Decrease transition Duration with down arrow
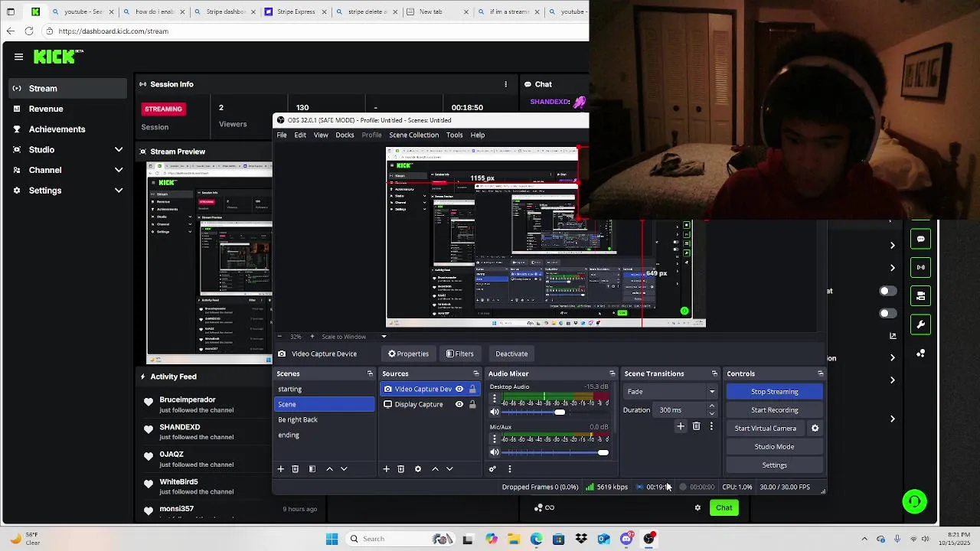Viewport: 980px width, 551px height. pyautogui.click(x=712, y=414)
